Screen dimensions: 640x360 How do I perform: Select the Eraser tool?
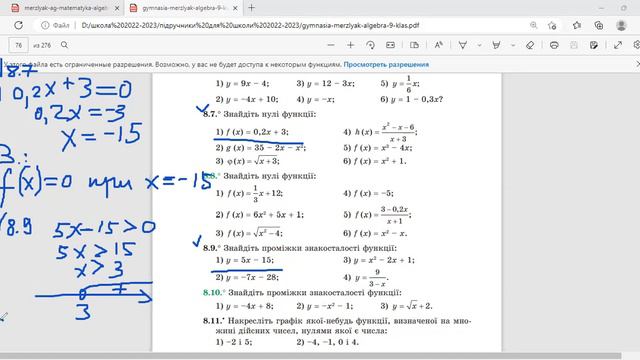530,45
